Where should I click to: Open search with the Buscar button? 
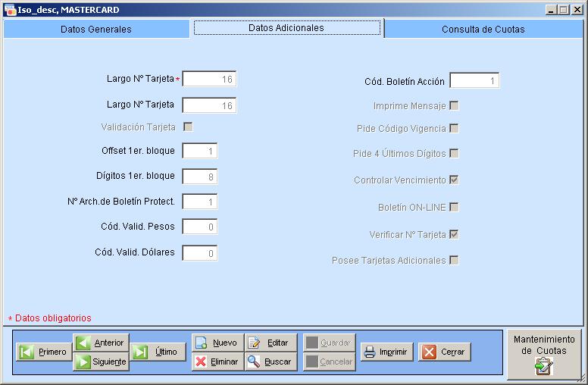(271, 362)
